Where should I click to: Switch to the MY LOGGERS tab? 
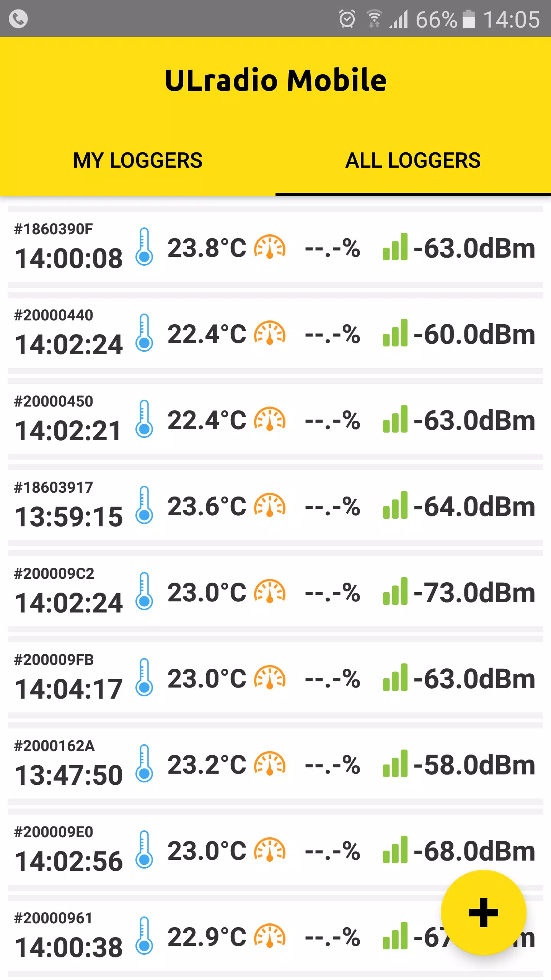pos(138,160)
